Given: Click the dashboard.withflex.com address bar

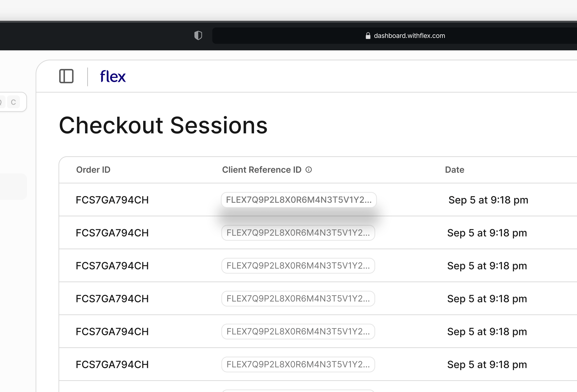Looking at the screenshot, I should 395,35.
